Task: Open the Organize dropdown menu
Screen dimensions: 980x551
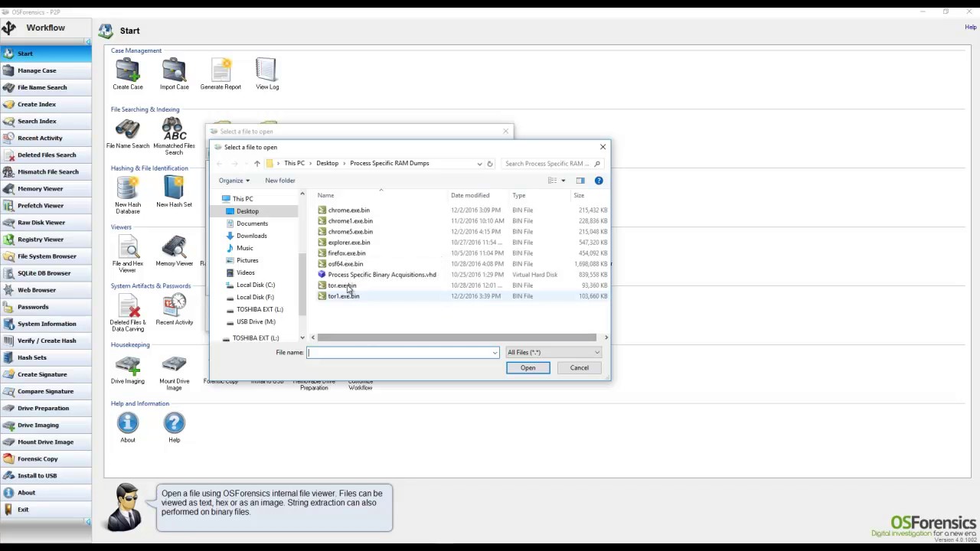Action: point(234,181)
